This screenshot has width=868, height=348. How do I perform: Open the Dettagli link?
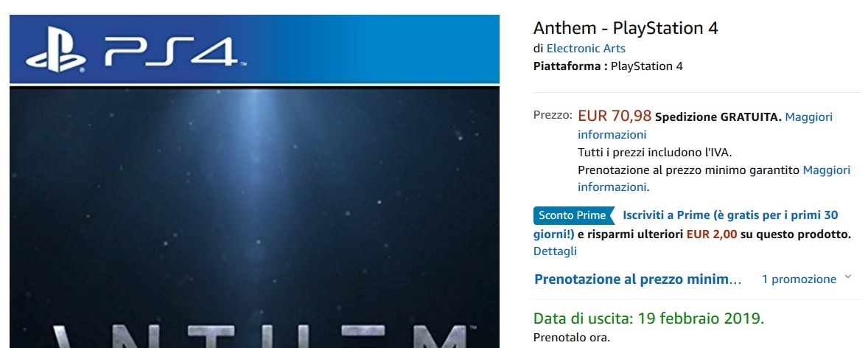point(555,251)
